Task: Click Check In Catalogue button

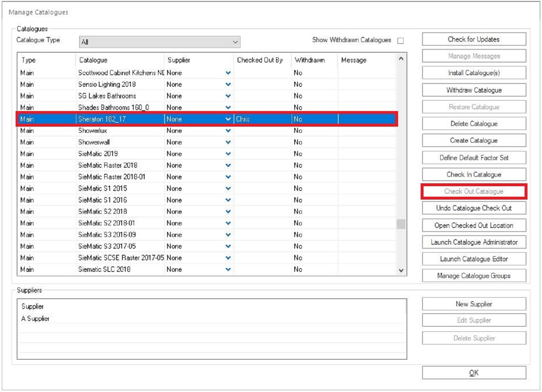Action: click(474, 175)
